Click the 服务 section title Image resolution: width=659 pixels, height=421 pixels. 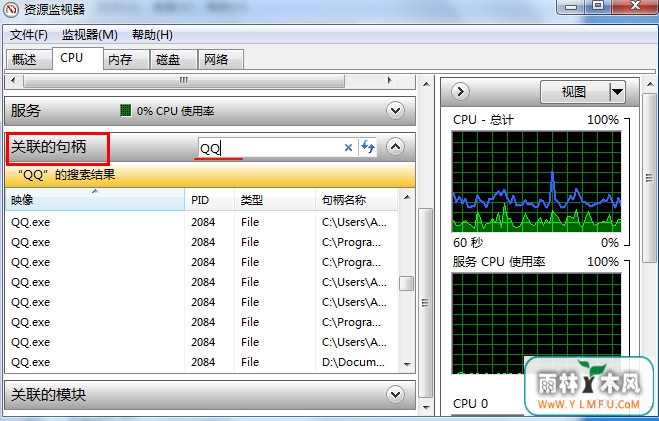pos(26,111)
